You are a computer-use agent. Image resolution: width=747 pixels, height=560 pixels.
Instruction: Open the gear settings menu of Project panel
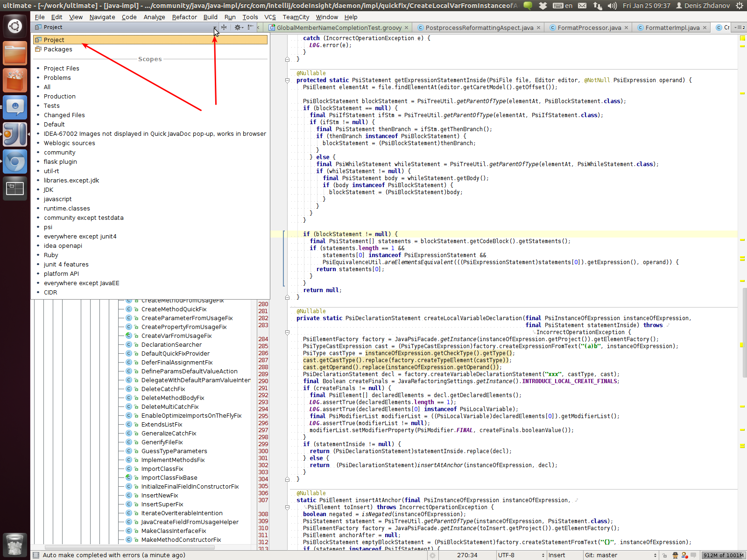[x=239, y=27]
